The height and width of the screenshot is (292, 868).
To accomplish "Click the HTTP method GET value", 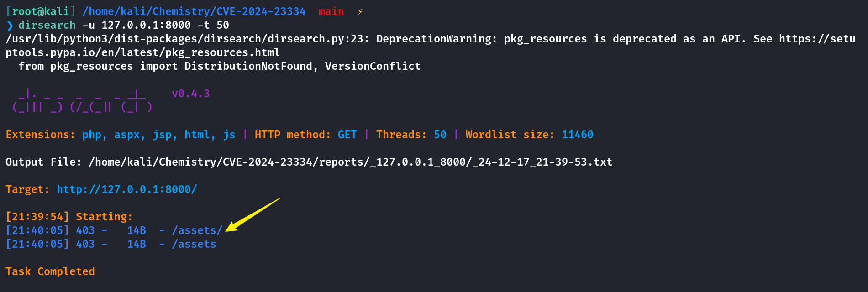I will tap(347, 135).
